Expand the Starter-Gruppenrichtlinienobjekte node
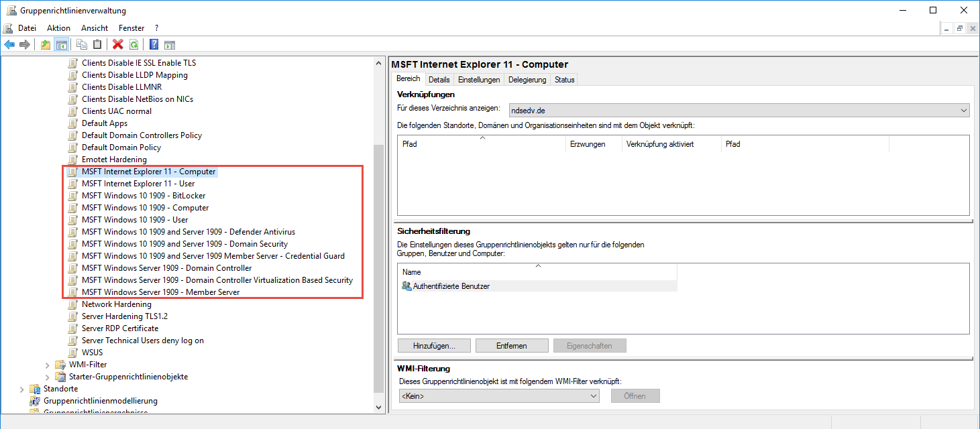Image resolution: width=980 pixels, height=429 pixels. point(48,377)
